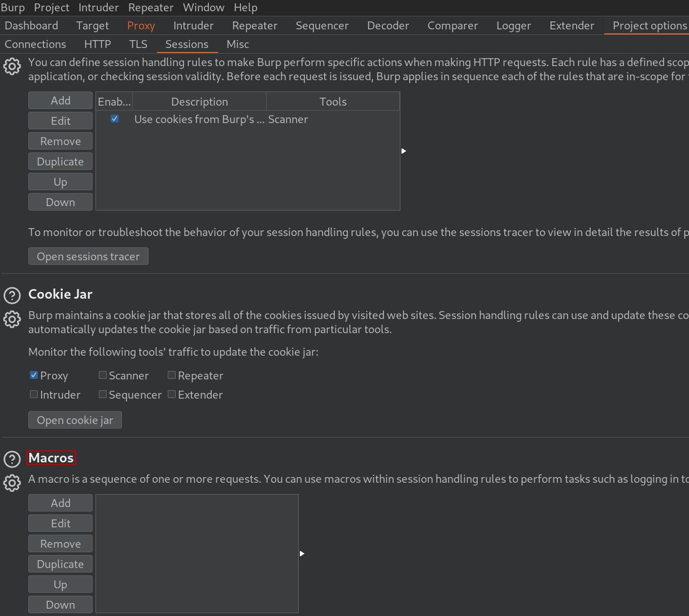Viewport: 689px width, 616px height.
Task: Add a new session handling rule
Action: click(60, 101)
